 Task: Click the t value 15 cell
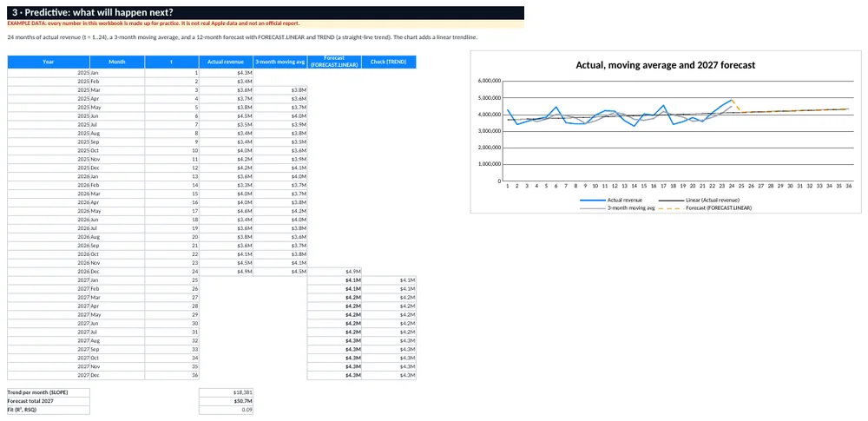(172, 194)
